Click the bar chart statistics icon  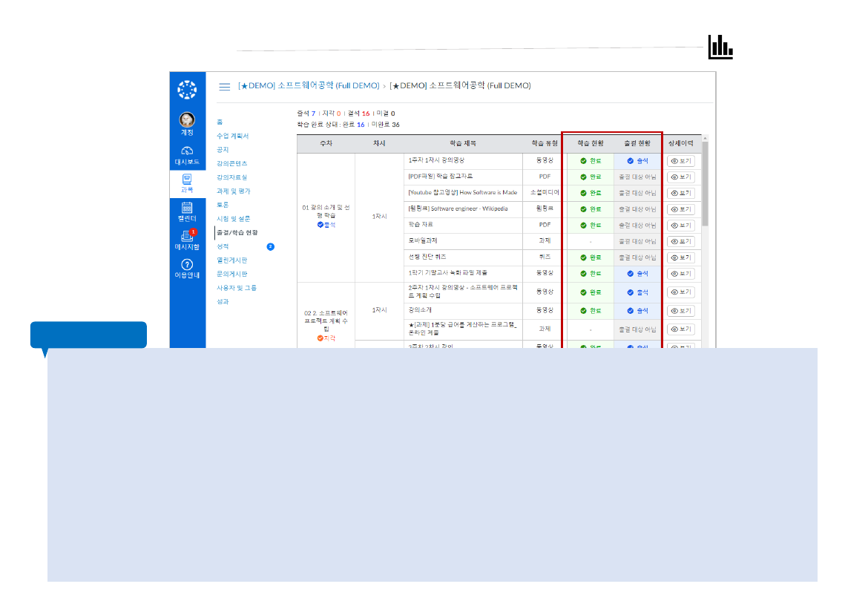coord(720,47)
